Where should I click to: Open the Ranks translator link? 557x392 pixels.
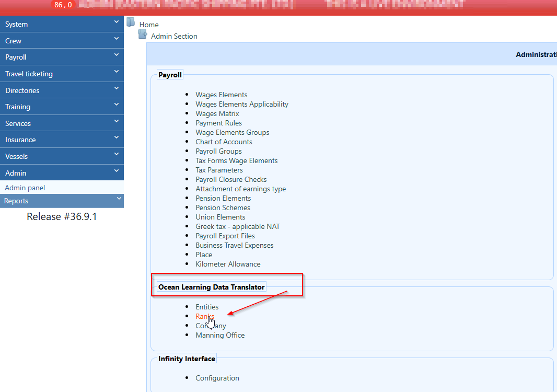tap(205, 316)
